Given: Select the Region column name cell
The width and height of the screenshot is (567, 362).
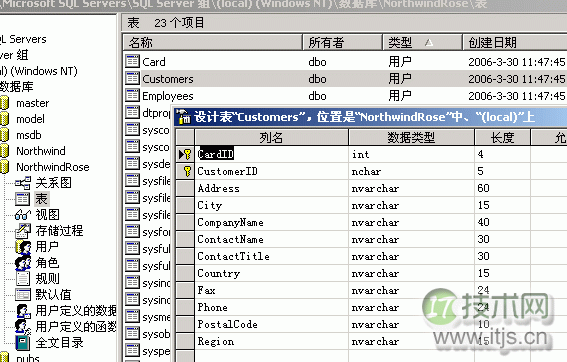Looking at the screenshot, I should click(272, 341).
